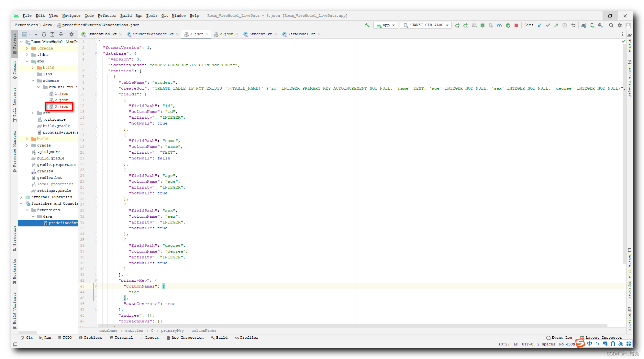
Task: Open project panel options gear
Action: [72, 34]
